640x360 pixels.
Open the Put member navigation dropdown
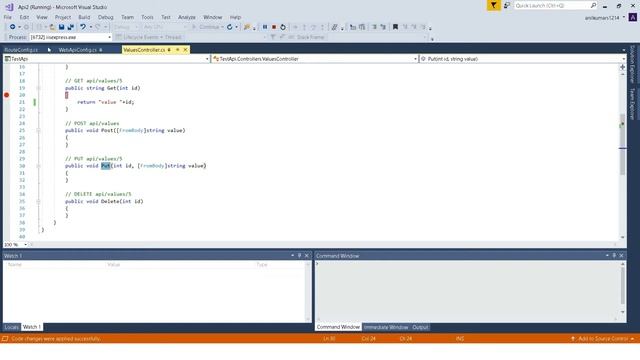623,59
